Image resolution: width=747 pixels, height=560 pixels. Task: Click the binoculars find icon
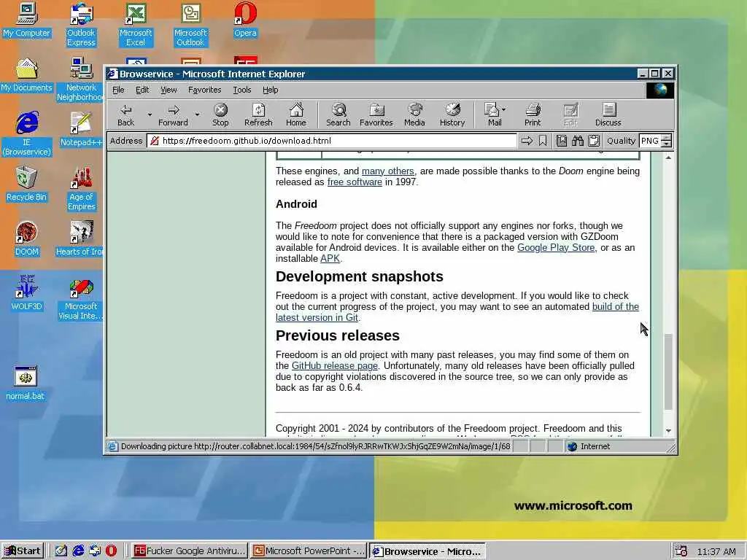pyautogui.click(x=578, y=141)
